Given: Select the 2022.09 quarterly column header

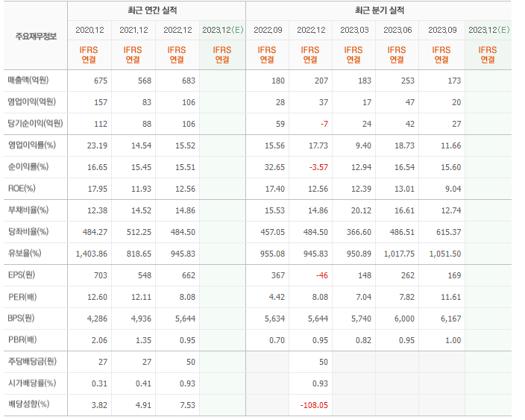Looking at the screenshot, I should 268,30.
